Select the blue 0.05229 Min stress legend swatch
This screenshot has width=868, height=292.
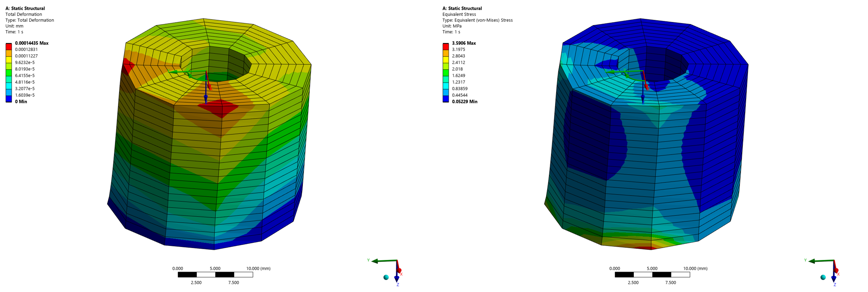pos(446,99)
